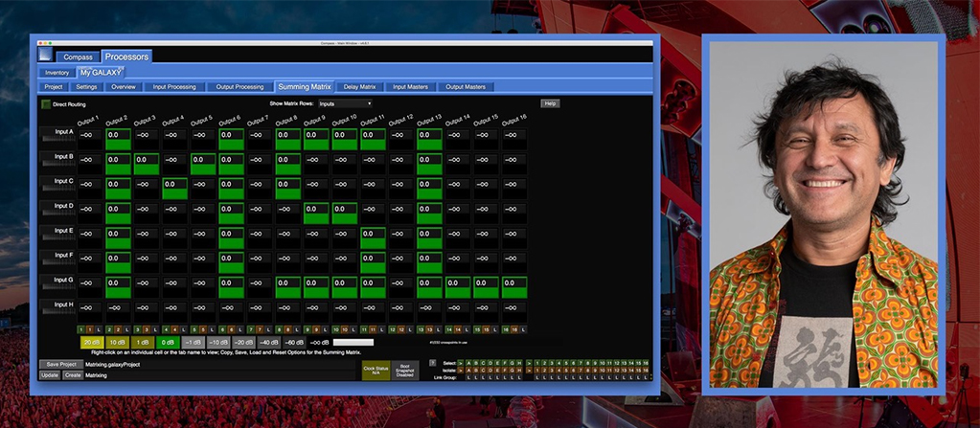Open the Show Matrix Rows dropdown
Viewport: 980px width, 428px height.
pos(345,103)
